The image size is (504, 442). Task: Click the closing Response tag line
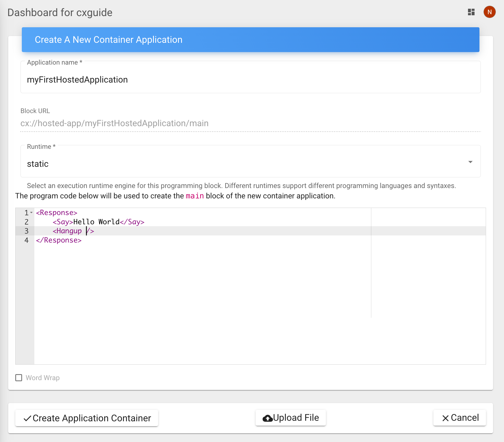[x=59, y=240]
